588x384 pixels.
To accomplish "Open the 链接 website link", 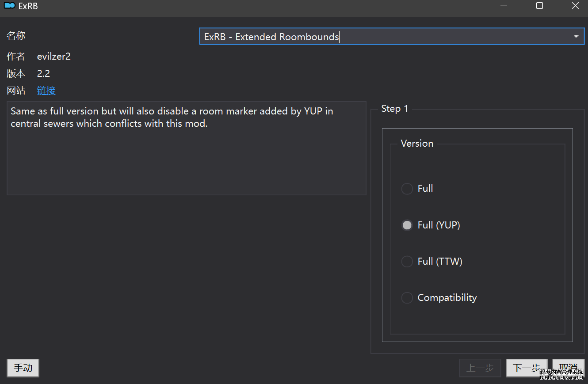I will tap(46, 91).
